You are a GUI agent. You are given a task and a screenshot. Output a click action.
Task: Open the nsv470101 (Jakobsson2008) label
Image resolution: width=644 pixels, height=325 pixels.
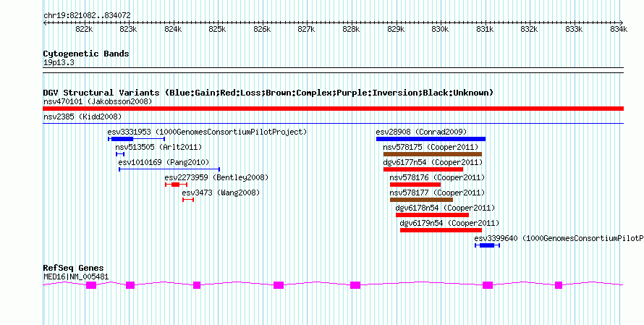[98, 101]
